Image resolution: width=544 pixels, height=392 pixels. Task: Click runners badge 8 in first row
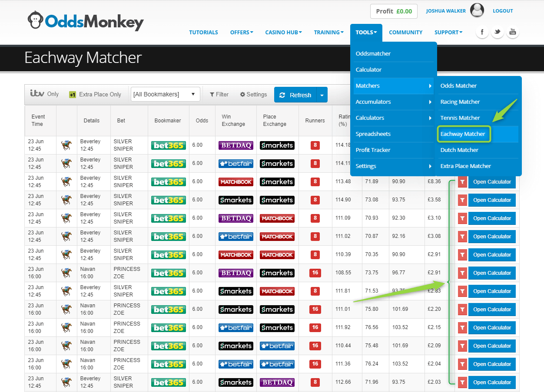315,145
